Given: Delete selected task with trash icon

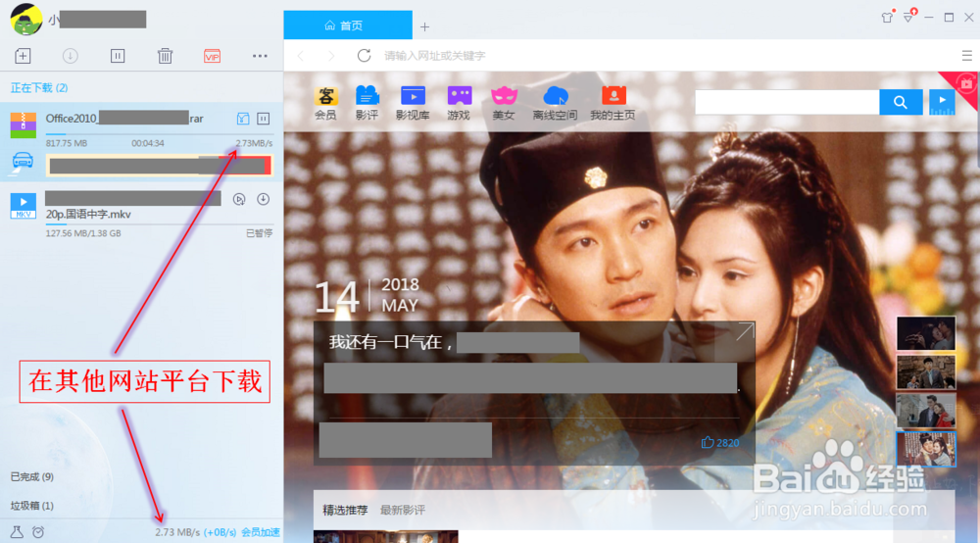Looking at the screenshot, I should [x=165, y=56].
